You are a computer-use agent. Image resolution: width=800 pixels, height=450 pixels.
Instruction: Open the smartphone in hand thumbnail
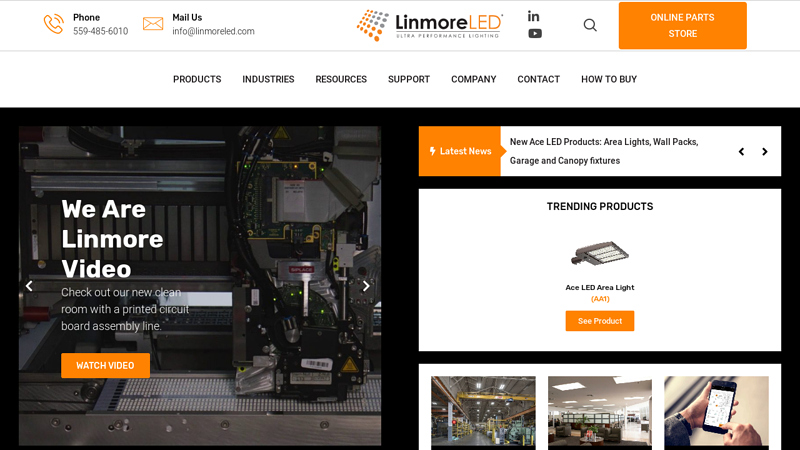716,412
